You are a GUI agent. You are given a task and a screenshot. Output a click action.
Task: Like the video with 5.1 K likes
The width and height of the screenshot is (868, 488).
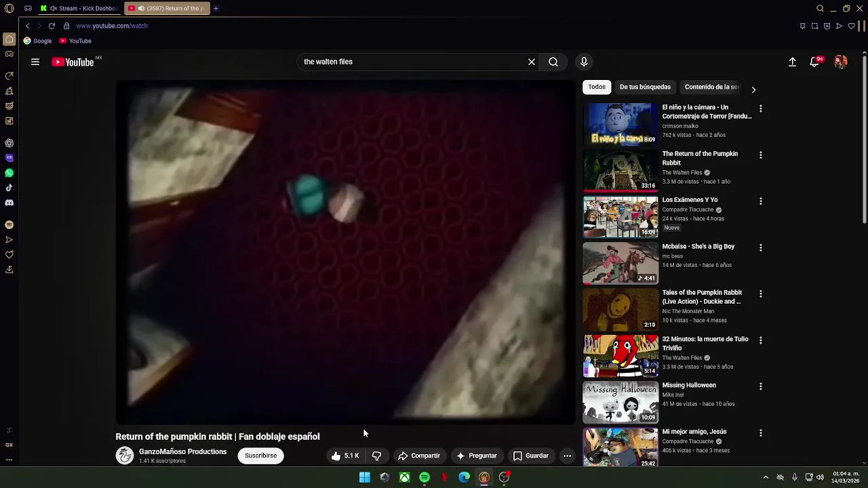click(x=345, y=455)
